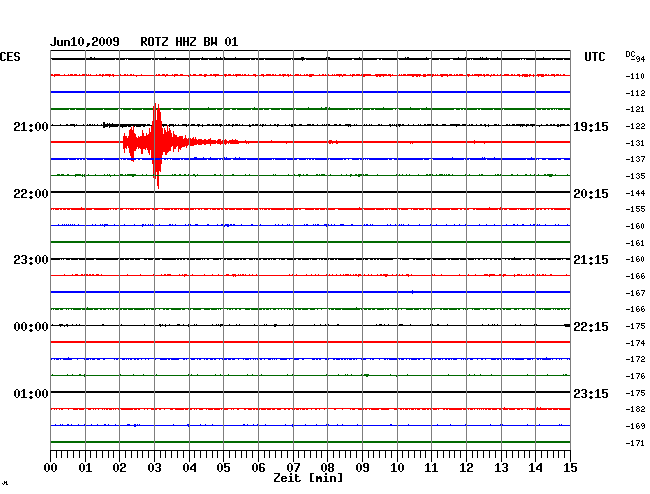This screenshot has width=650, height=494.
Task: Select the -174 DC offset value
Action: point(635,343)
